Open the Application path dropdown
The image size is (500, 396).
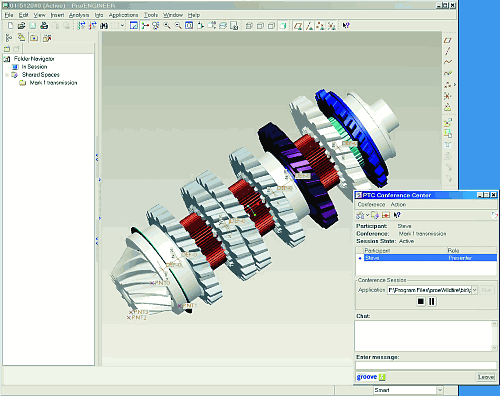474,290
